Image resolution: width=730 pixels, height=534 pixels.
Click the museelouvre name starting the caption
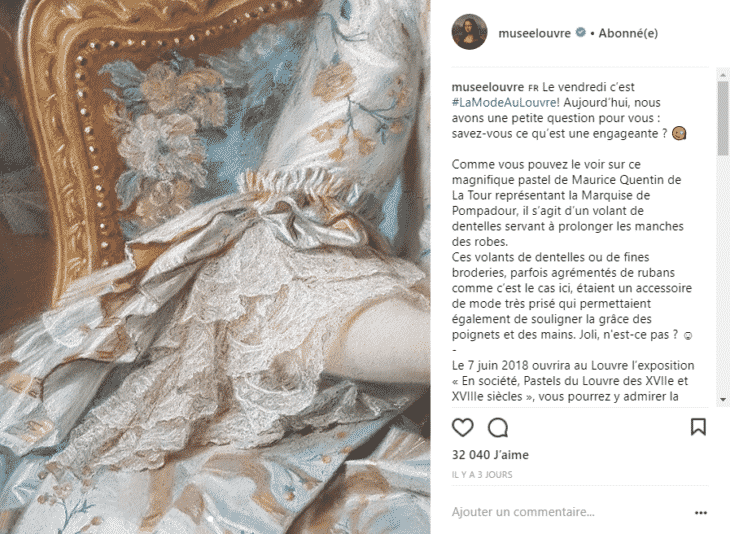(x=488, y=87)
